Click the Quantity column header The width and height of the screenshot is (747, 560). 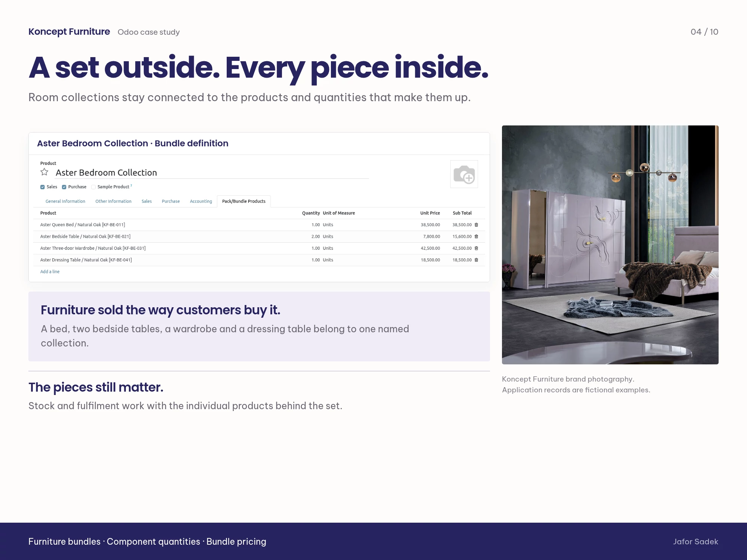311,213
